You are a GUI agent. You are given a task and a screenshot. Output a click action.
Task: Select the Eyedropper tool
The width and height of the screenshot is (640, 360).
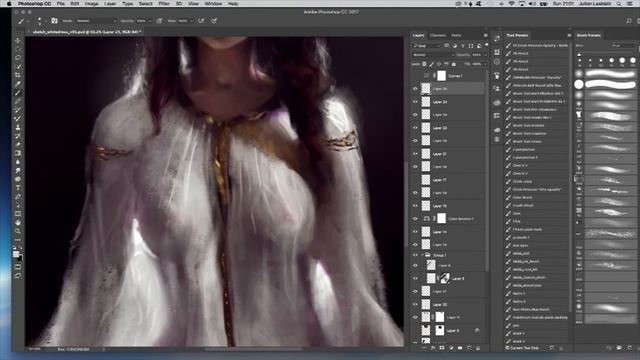point(18,84)
